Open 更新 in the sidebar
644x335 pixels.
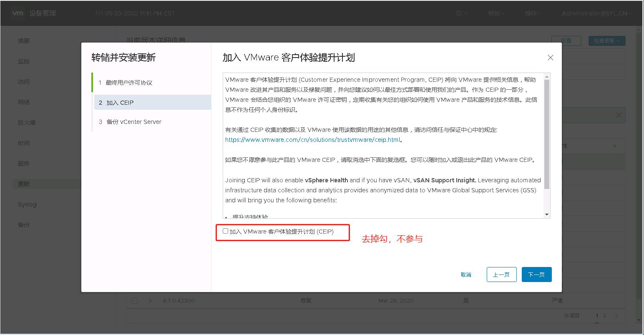pyautogui.click(x=24, y=184)
